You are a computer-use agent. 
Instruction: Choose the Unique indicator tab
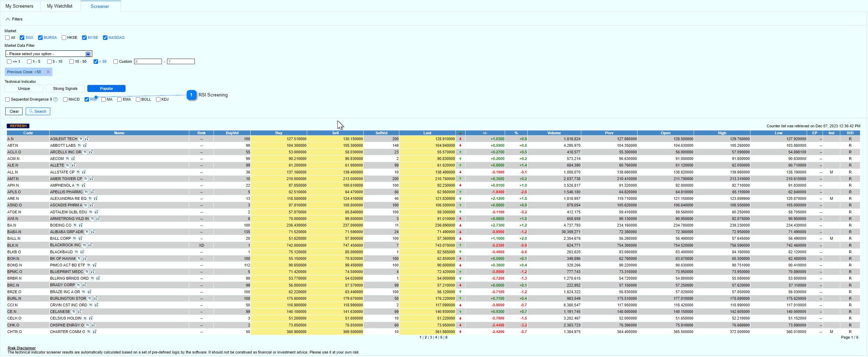(x=24, y=88)
